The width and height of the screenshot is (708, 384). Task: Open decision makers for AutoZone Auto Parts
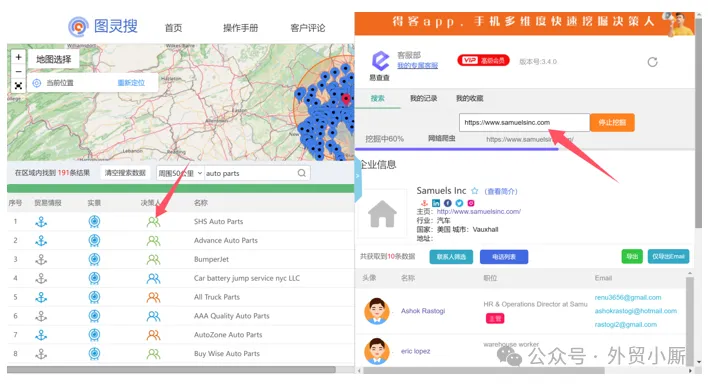(x=154, y=335)
